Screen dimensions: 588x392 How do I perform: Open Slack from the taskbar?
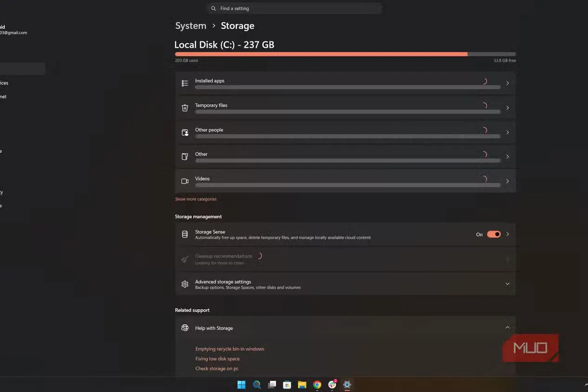[333, 384]
